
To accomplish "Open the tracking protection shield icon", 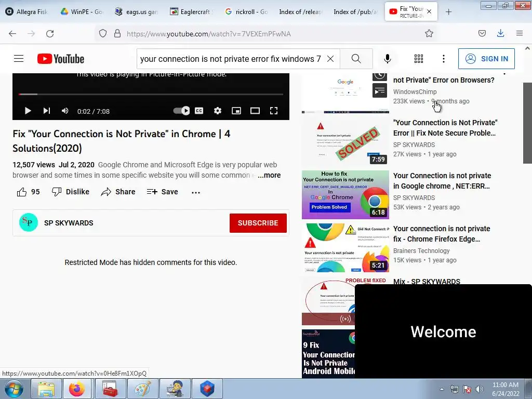I will (x=103, y=33).
